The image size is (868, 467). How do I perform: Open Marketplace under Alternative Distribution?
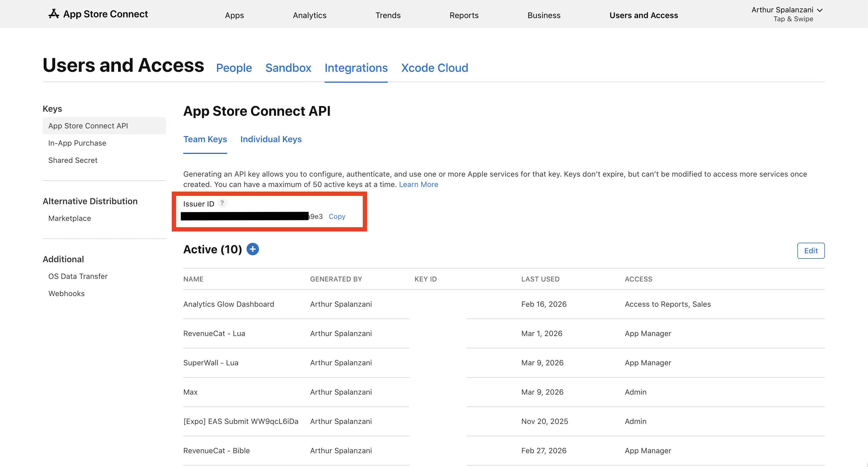70,218
